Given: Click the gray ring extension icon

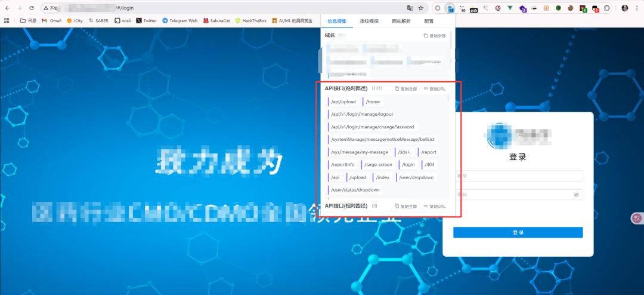Looking at the screenshot, I should click(438, 8).
